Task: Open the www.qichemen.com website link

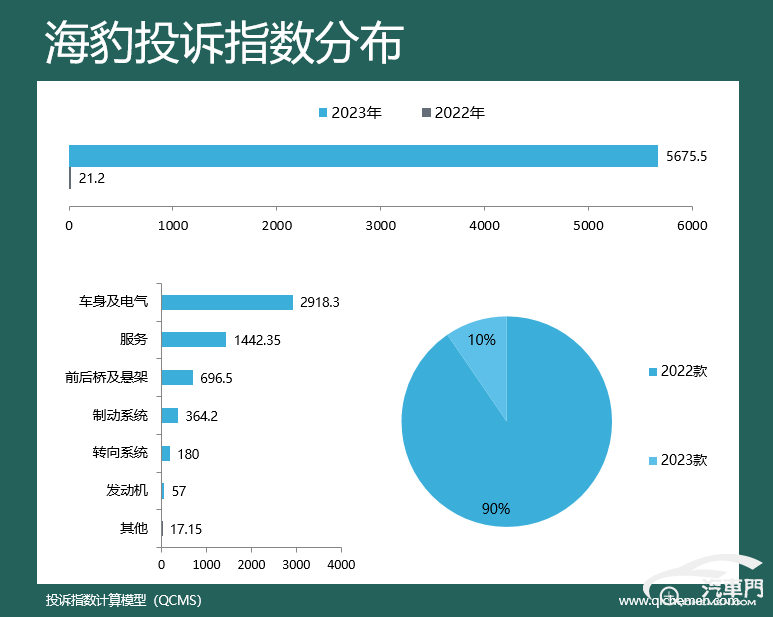Action: (687, 601)
